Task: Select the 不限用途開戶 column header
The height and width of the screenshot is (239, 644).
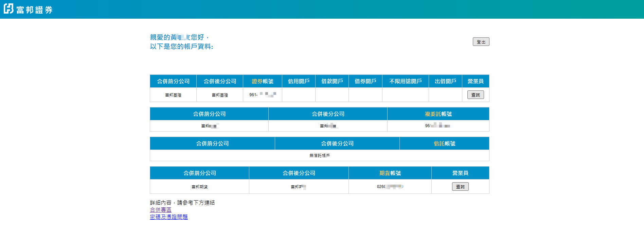Action: (405, 81)
